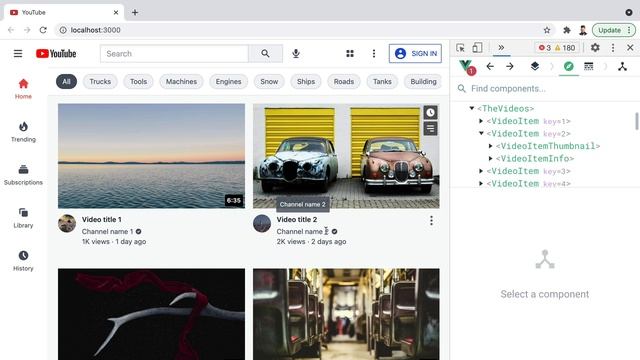Open Vue devtools plugins layers icon

click(x=535, y=66)
